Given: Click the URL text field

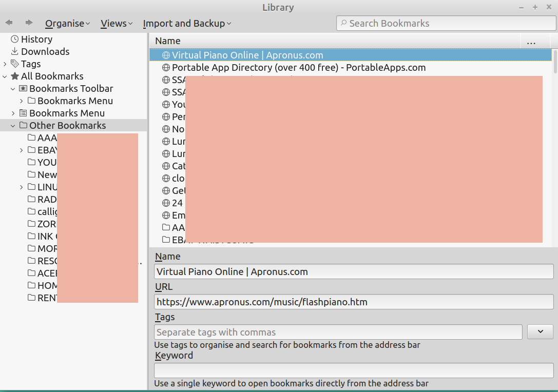Looking at the screenshot, I should (x=353, y=302).
